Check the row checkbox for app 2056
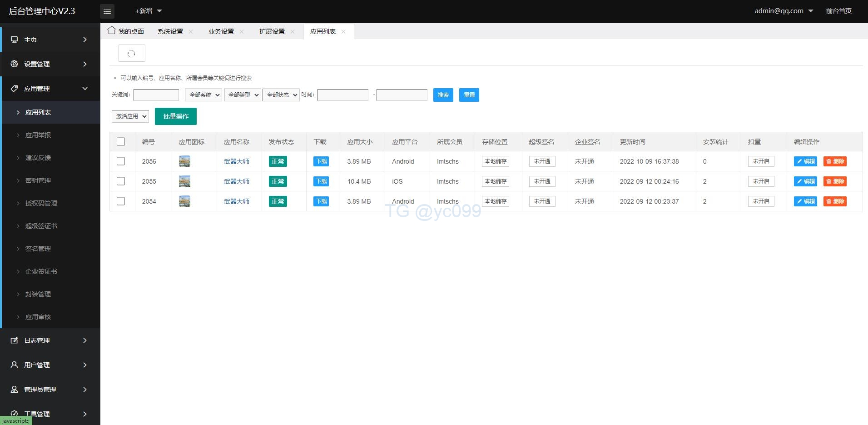 point(121,161)
